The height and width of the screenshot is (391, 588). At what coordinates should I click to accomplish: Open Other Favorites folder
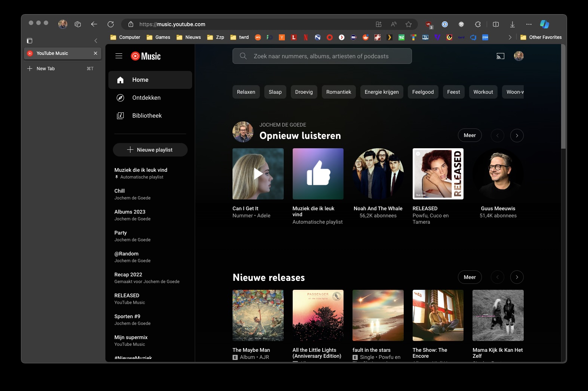pos(541,37)
